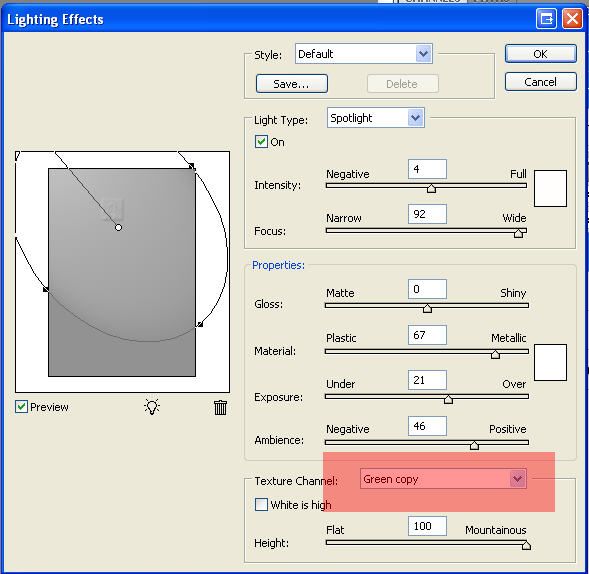Image resolution: width=589 pixels, height=574 pixels.
Task: Click the ellipse handle on preview's left edge
Action: (x=45, y=289)
